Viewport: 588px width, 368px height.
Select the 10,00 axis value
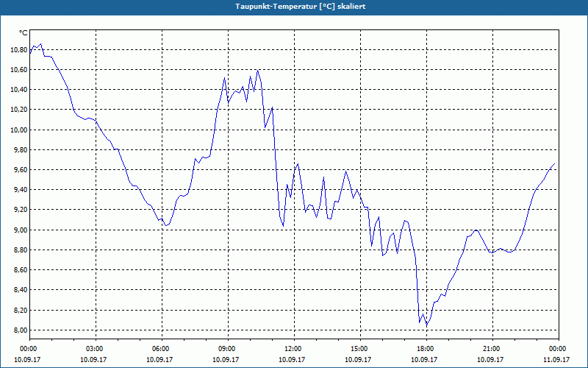click(x=18, y=130)
